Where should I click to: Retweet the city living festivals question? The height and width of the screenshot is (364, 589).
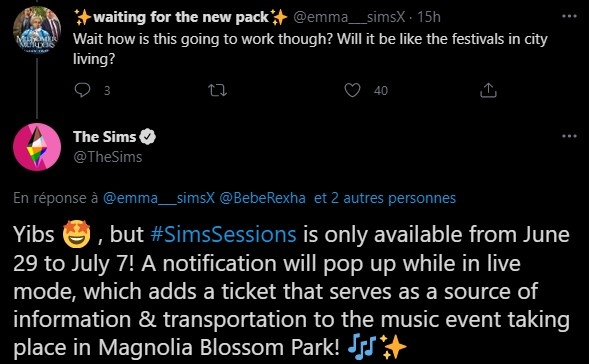[217, 90]
